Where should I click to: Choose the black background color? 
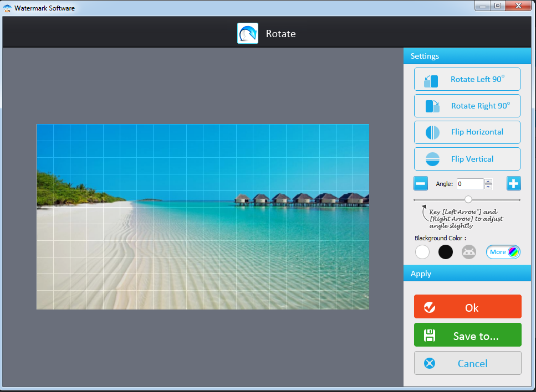tap(446, 252)
